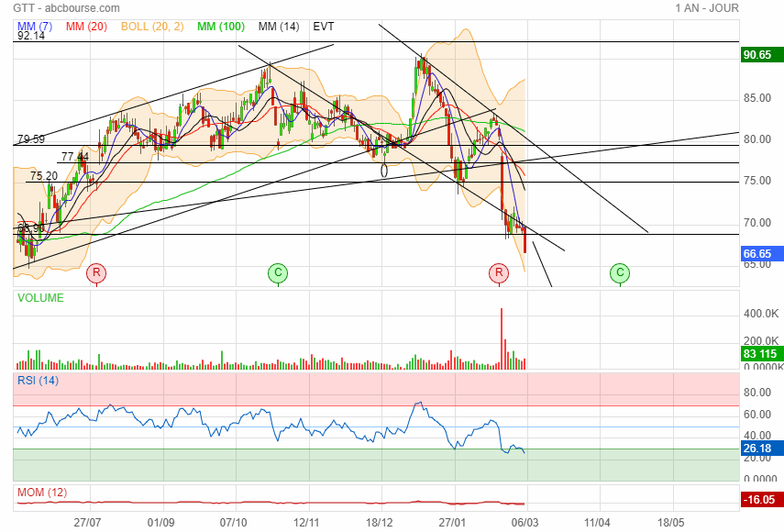Click the 75.20 horizontal level label
The height and width of the screenshot is (532, 784).
pyautogui.click(x=44, y=176)
